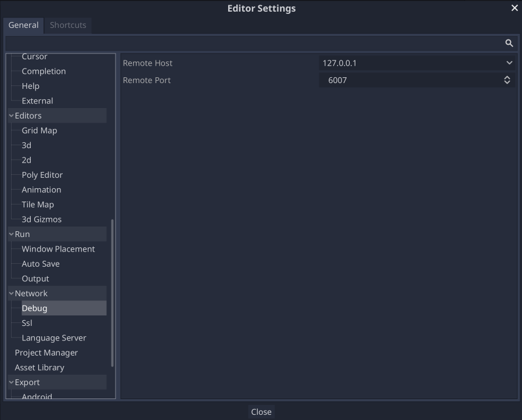Select the Window Placement settings
Image resolution: width=522 pixels, height=420 pixels.
pos(58,249)
